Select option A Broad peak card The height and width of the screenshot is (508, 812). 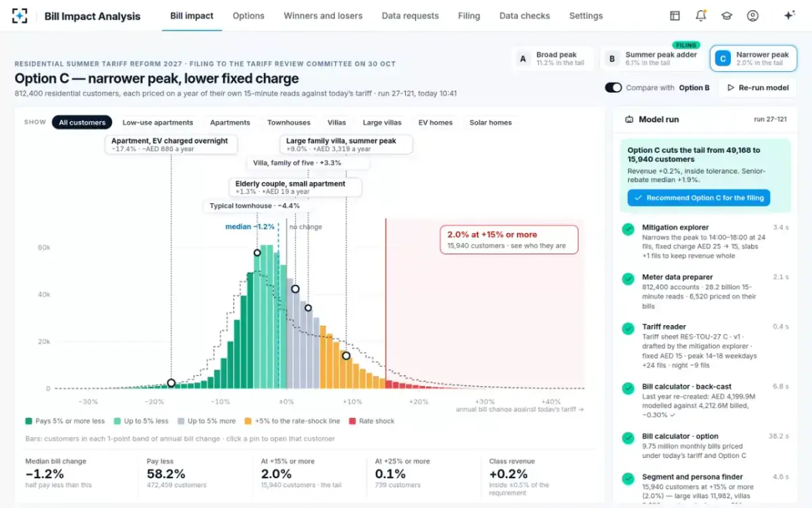554,59
